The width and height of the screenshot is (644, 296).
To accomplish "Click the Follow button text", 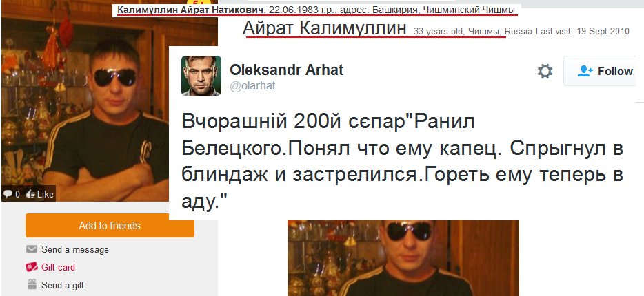I will pyautogui.click(x=615, y=72).
